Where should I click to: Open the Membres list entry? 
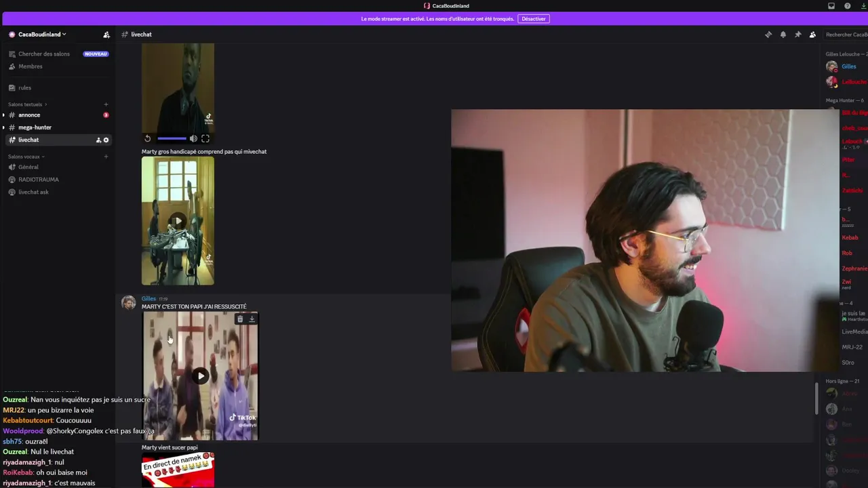(31, 66)
